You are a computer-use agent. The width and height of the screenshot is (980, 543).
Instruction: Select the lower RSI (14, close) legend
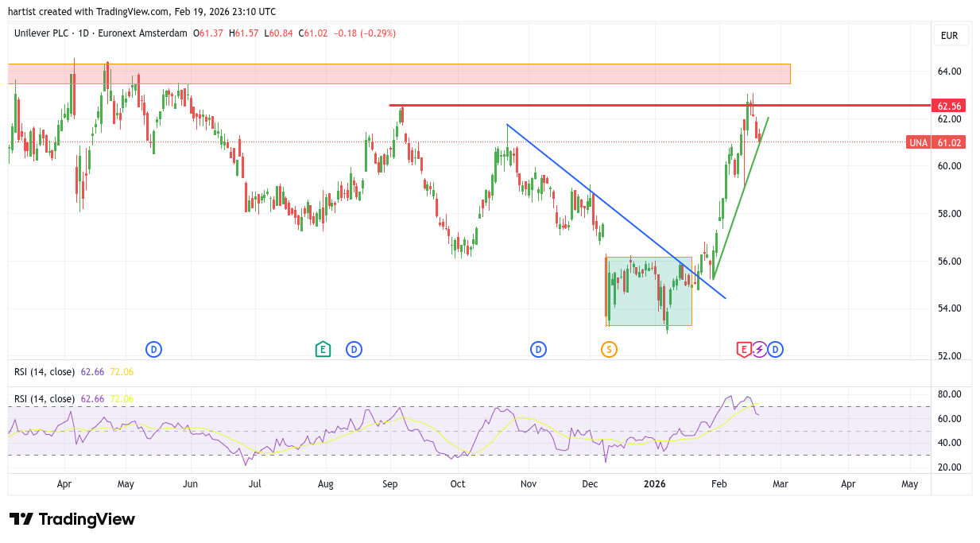tap(46, 398)
